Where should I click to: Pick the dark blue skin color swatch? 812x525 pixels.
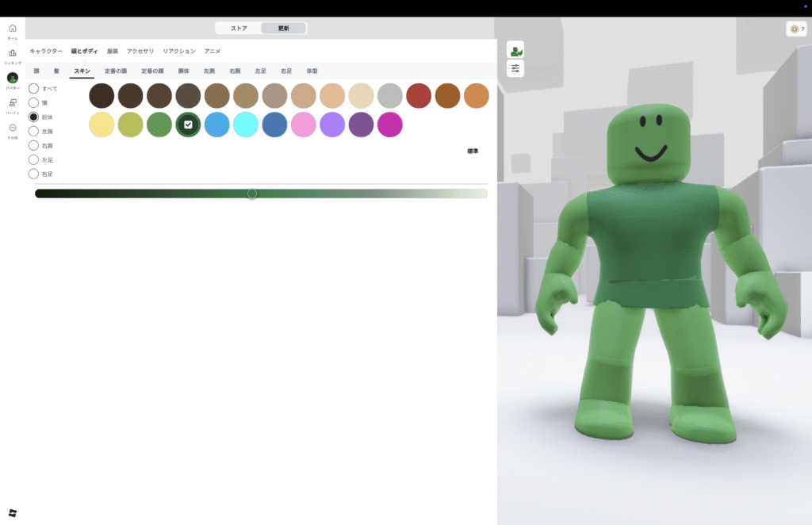click(274, 125)
